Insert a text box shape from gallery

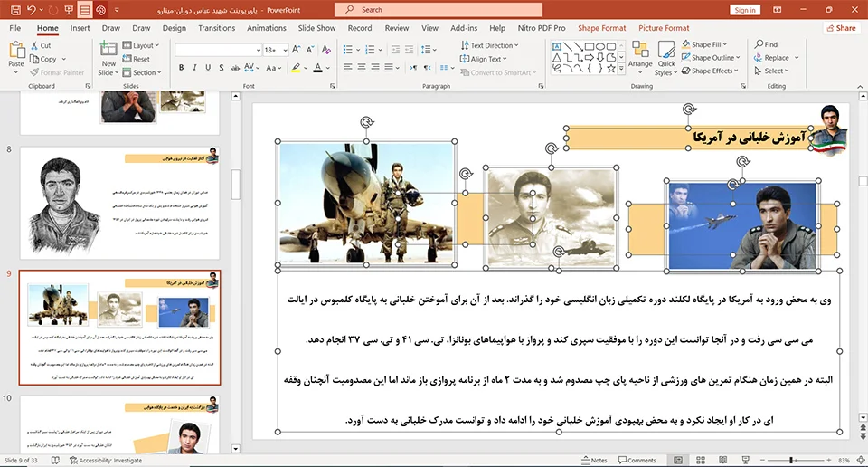click(x=557, y=46)
